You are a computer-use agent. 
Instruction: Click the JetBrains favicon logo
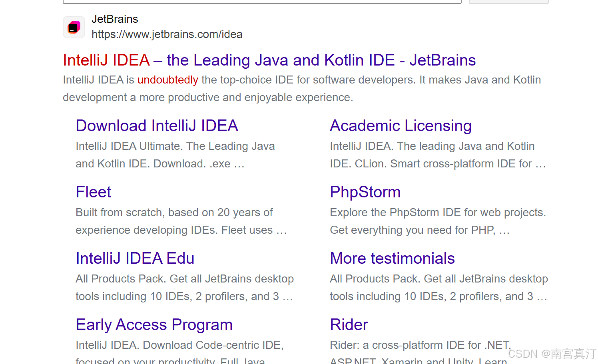[74, 27]
